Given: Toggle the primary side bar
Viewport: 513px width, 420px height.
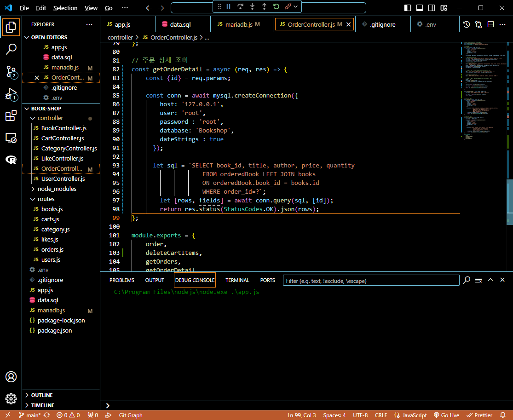Looking at the screenshot, I should 408,8.
